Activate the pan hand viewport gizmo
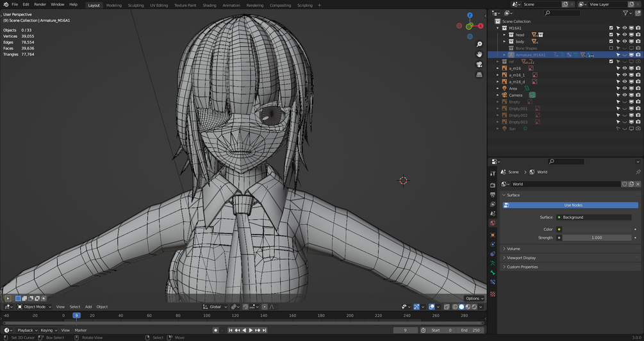Screen dimensions: 644x341 coord(479,54)
